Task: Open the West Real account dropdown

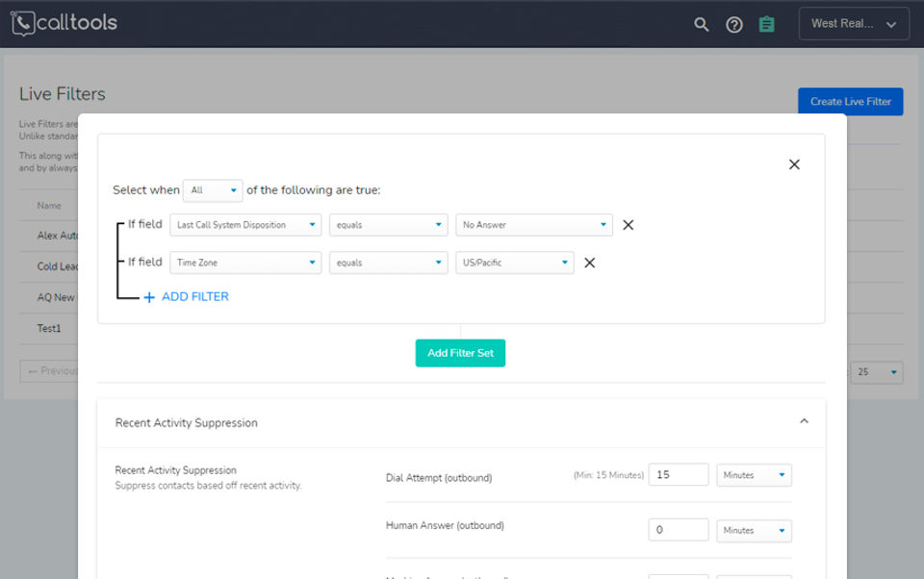Action: (x=854, y=24)
